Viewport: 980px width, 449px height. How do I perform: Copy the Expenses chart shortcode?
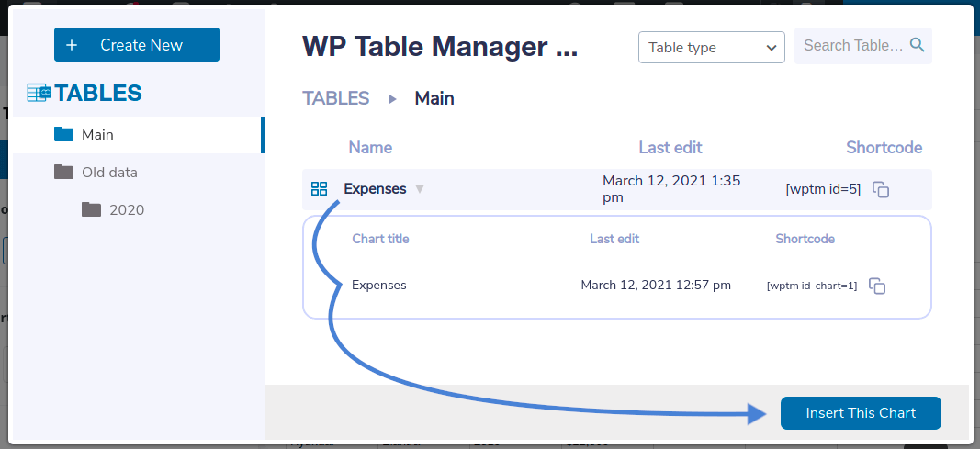click(x=877, y=286)
